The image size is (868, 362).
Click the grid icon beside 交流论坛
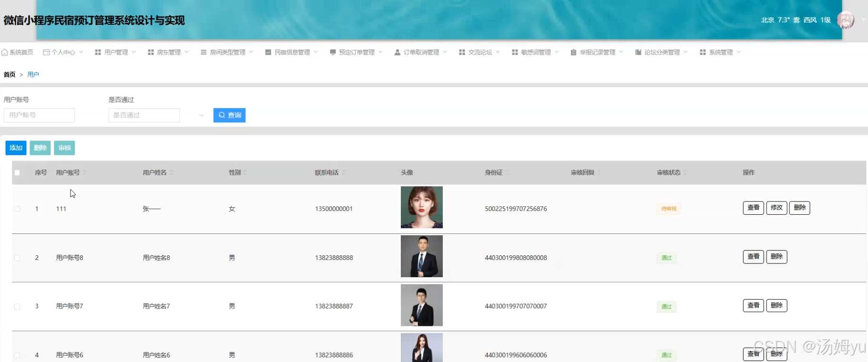click(462, 52)
